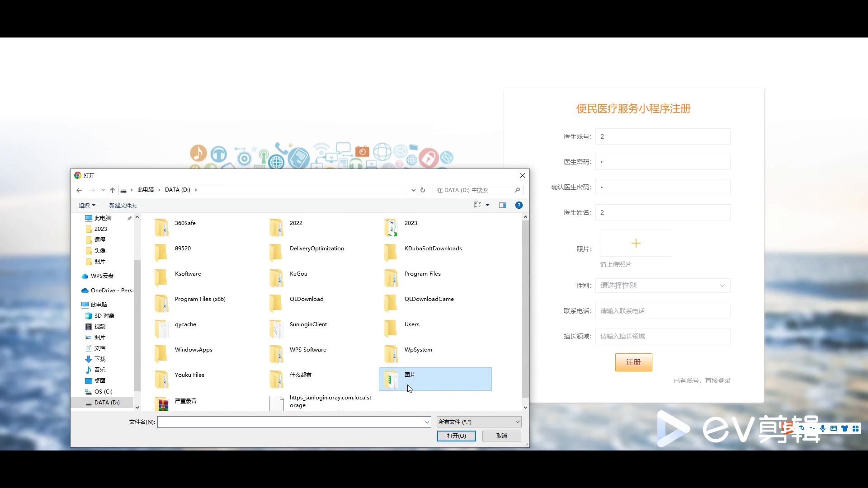Toggle the preview pane icon
The width and height of the screenshot is (868, 488).
click(503, 205)
